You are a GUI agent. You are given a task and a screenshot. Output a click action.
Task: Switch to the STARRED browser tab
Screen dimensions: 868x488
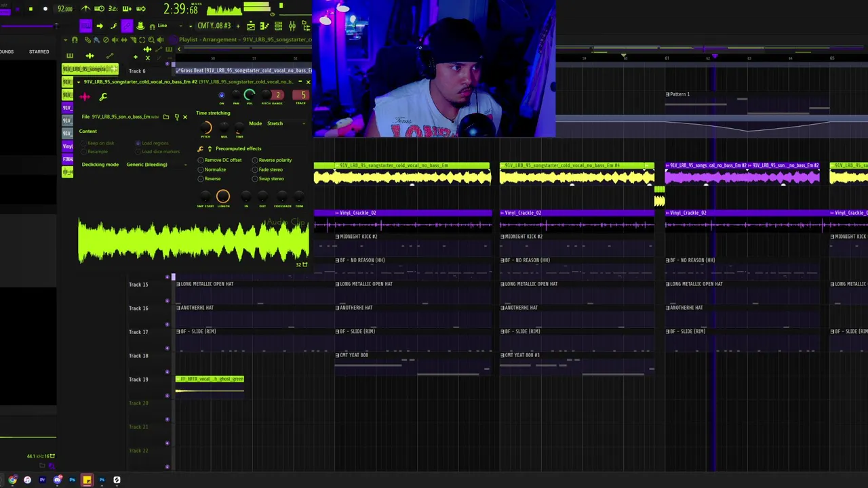point(39,52)
